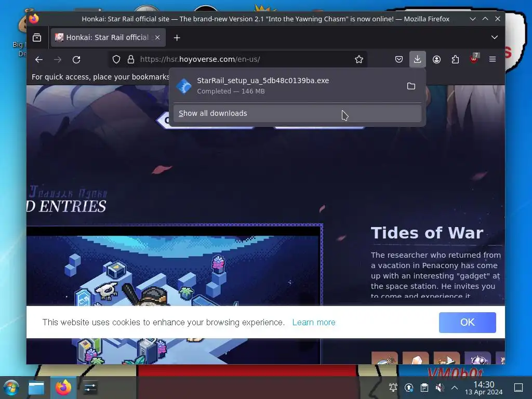Click the Completed — 146 MB status text
532x399 pixels.
(231, 91)
